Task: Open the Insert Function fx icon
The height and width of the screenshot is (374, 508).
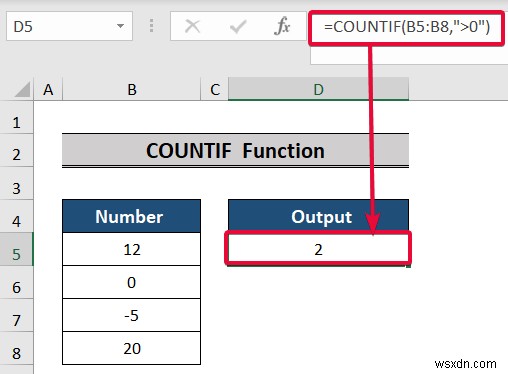Action: tap(282, 26)
